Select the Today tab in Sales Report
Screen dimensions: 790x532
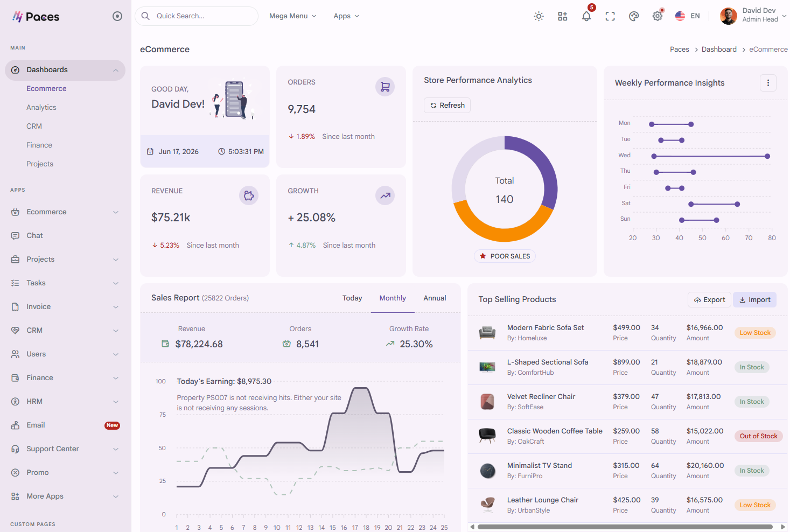click(352, 298)
